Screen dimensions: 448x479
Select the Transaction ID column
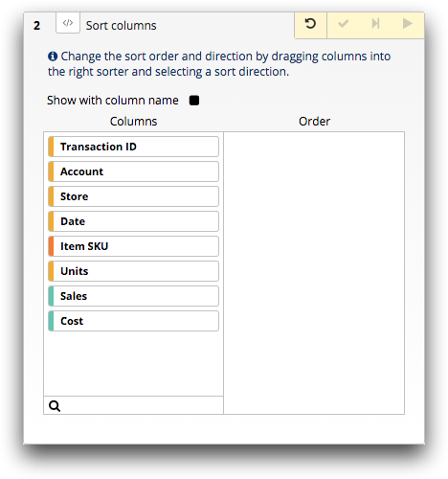(x=133, y=147)
